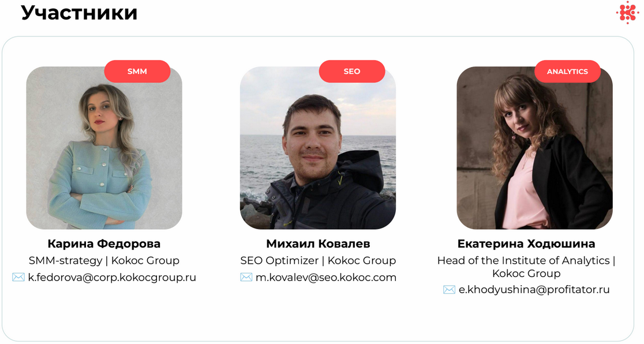This screenshot has height=344, width=644.
Task: Click the k.fedorova@corp.kokocgroup.ru email address
Action: [113, 278]
